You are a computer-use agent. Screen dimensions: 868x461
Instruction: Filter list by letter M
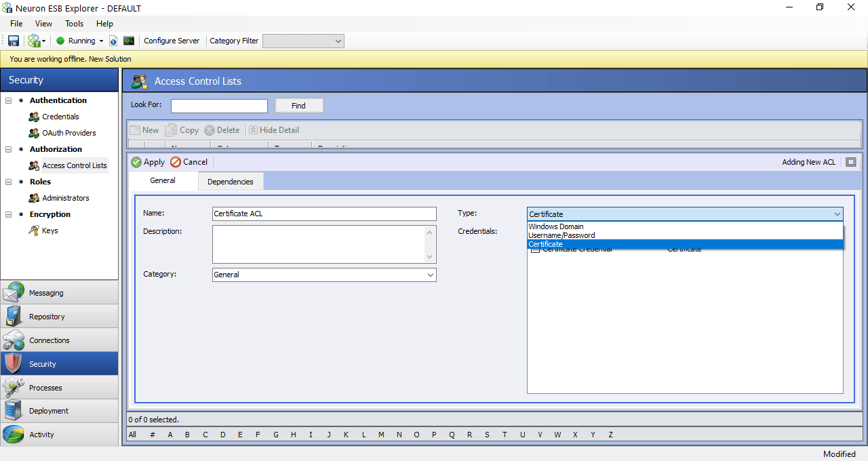point(381,435)
